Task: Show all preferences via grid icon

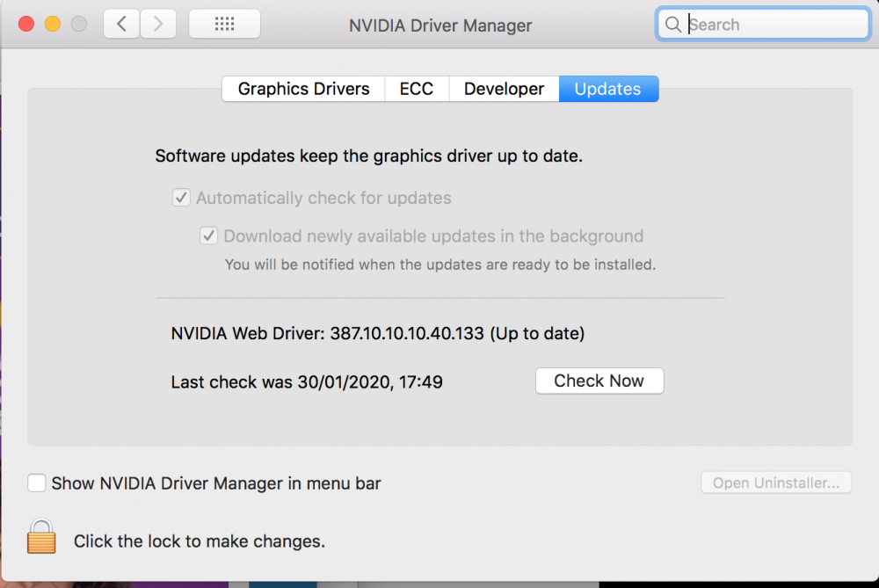Action: [x=224, y=24]
